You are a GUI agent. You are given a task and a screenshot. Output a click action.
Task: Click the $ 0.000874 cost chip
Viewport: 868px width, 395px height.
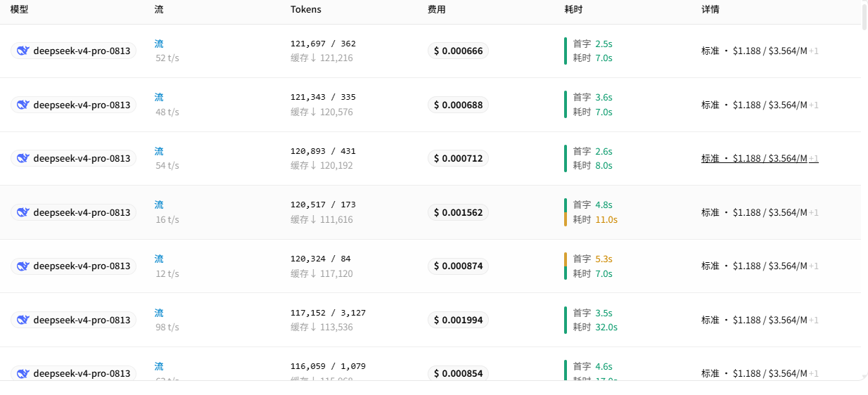(458, 266)
